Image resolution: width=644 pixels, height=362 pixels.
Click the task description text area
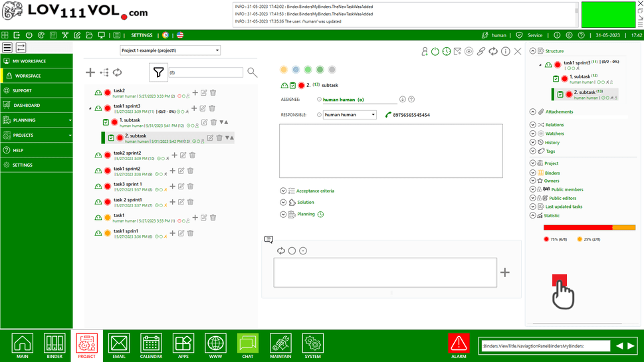pyautogui.click(x=391, y=151)
